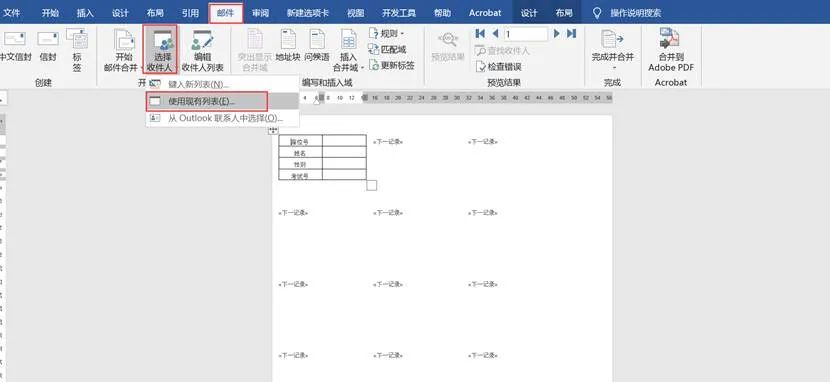
Task: Choose 使用现有列表 from the menu
Action: (x=207, y=101)
